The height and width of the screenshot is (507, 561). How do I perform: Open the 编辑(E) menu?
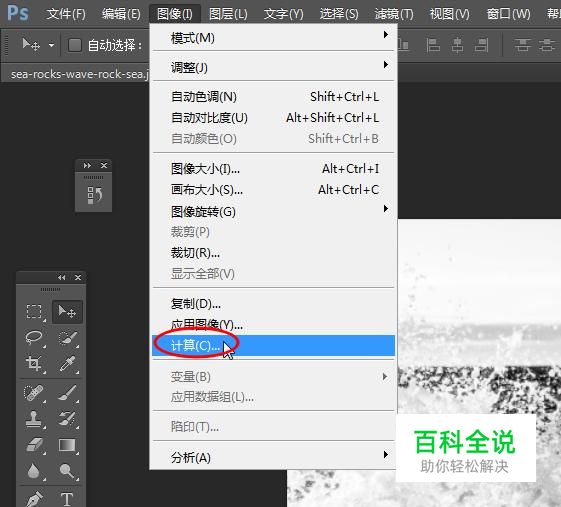[x=121, y=14]
